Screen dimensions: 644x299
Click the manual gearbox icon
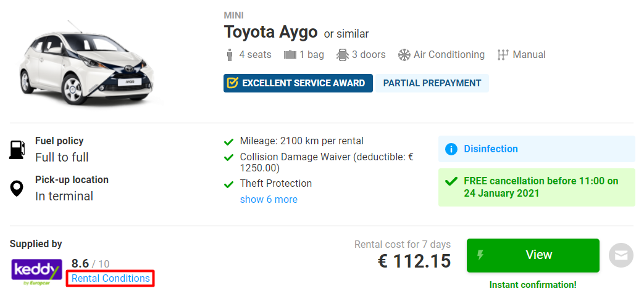503,55
